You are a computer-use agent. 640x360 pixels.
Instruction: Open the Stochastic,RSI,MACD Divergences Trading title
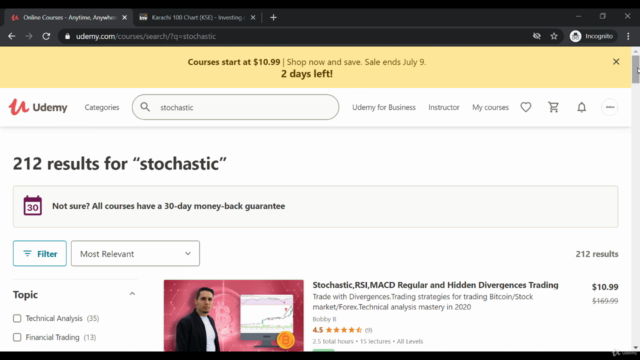click(x=435, y=285)
